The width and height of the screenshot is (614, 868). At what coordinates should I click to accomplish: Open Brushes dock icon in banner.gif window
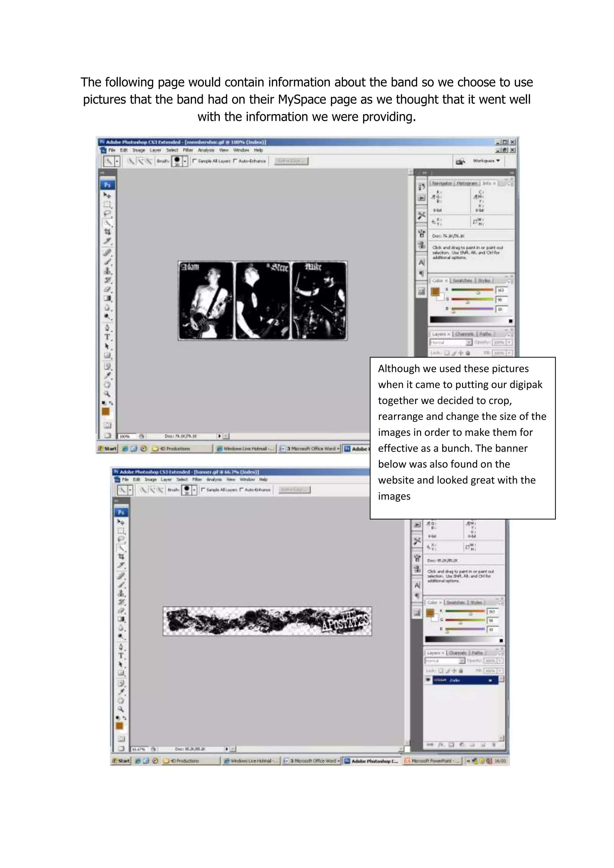click(x=417, y=558)
